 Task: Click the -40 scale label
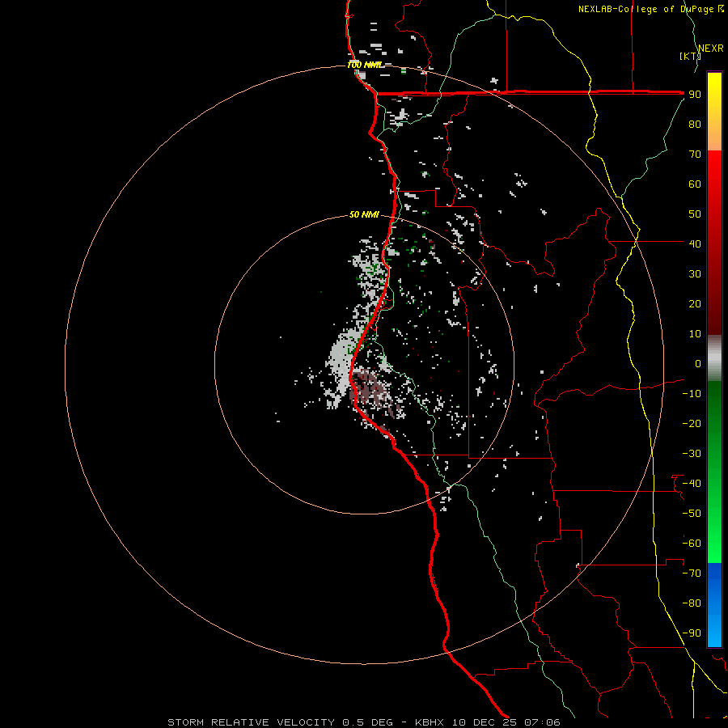(x=692, y=484)
